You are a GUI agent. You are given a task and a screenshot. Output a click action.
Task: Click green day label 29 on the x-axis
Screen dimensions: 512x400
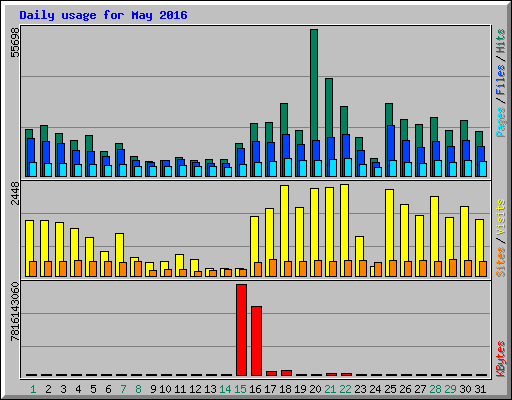click(x=450, y=389)
